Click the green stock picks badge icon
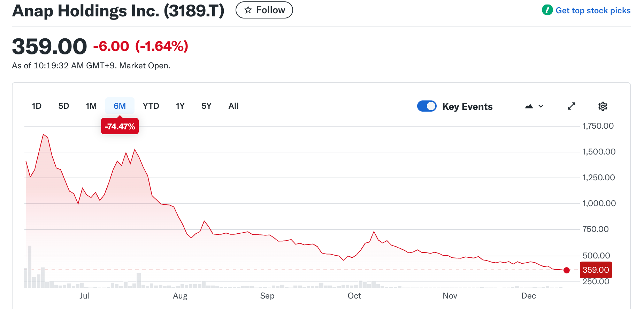Viewport: 644px width, 309px height. pos(547,10)
